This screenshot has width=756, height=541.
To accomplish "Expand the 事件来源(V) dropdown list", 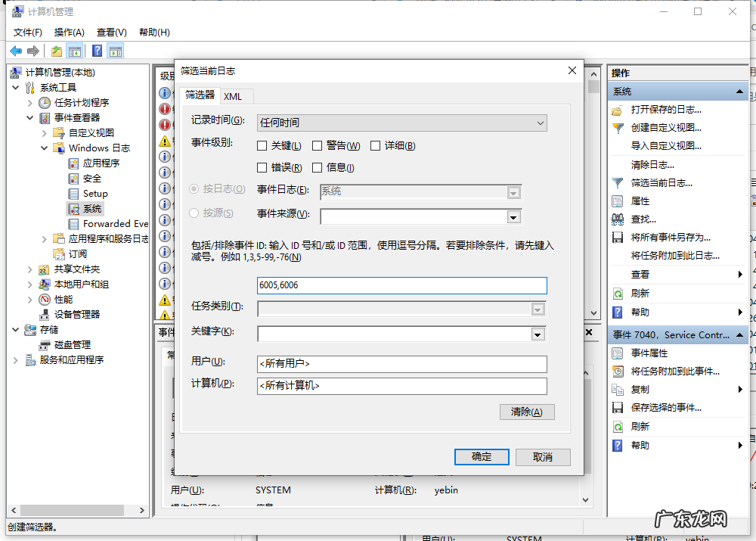I will click(x=514, y=217).
